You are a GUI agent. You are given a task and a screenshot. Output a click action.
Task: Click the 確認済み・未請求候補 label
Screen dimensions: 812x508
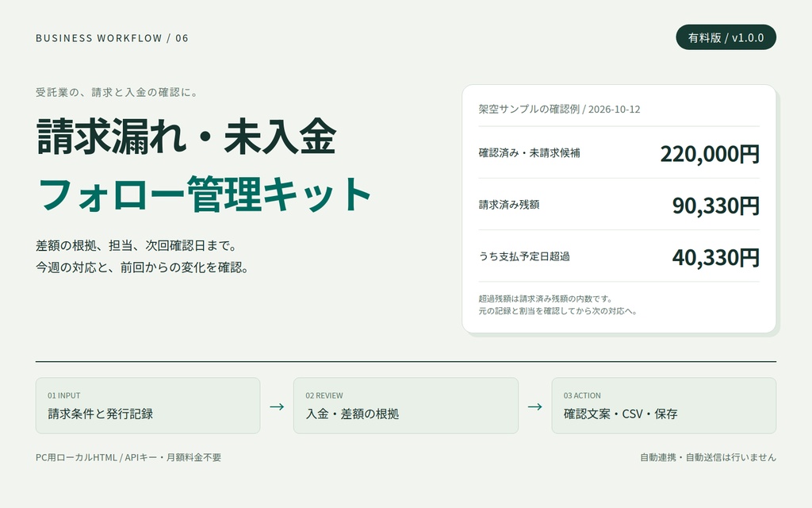pos(529,153)
